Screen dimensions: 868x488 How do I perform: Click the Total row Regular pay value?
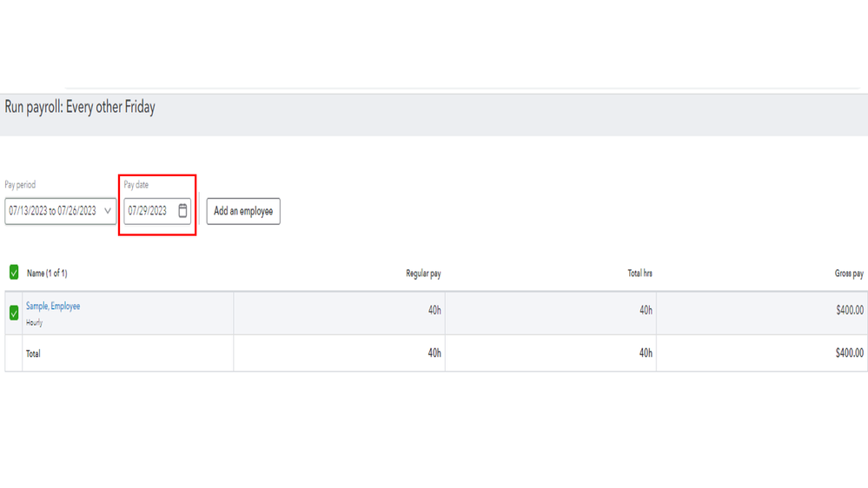click(x=434, y=353)
